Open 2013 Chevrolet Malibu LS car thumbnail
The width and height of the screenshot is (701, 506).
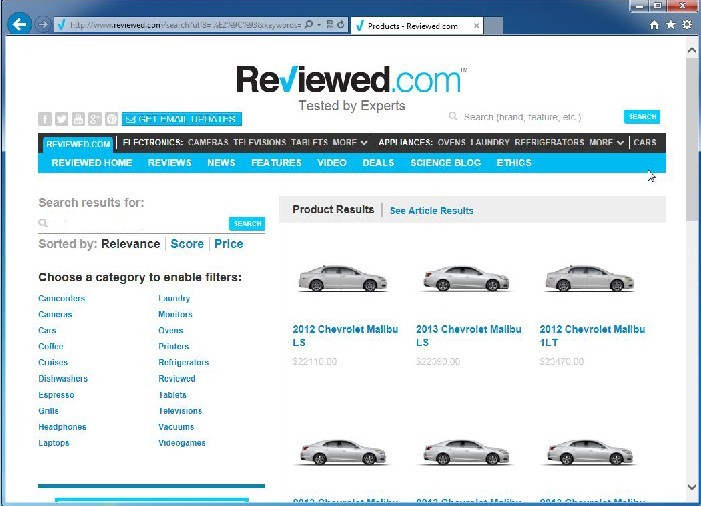coord(466,279)
